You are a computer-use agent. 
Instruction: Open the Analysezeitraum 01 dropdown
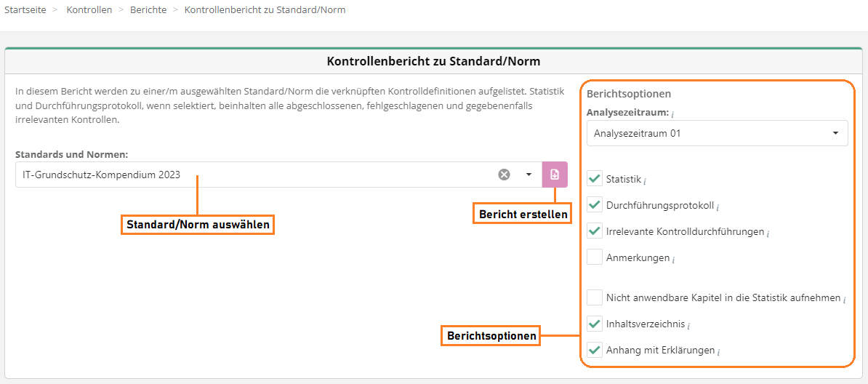click(717, 133)
